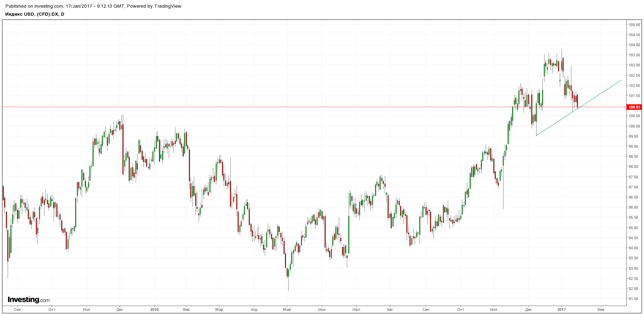The height and width of the screenshot is (314, 644).
Task: Click the 99.50 price axis label
Action: (x=633, y=136)
